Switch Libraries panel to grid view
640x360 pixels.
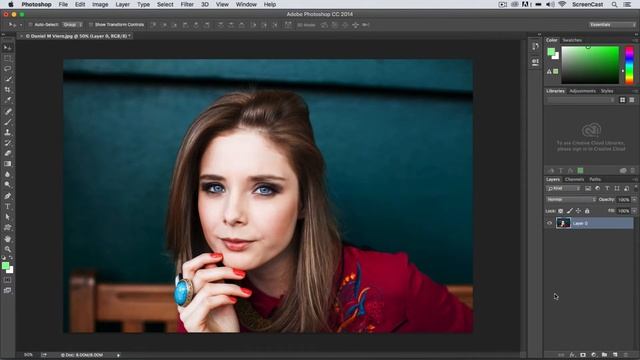(622, 100)
